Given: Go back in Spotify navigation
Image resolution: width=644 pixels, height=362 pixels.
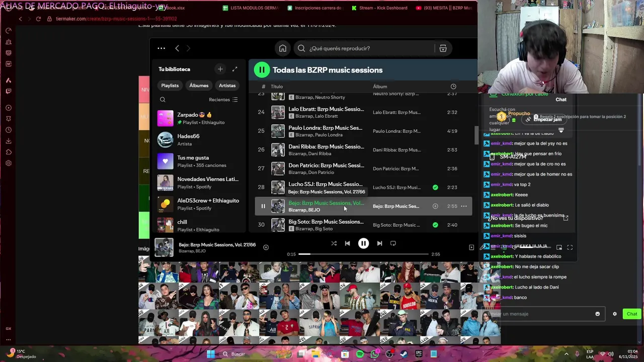Looking at the screenshot, I should pyautogui.click(x=177, y=48).
